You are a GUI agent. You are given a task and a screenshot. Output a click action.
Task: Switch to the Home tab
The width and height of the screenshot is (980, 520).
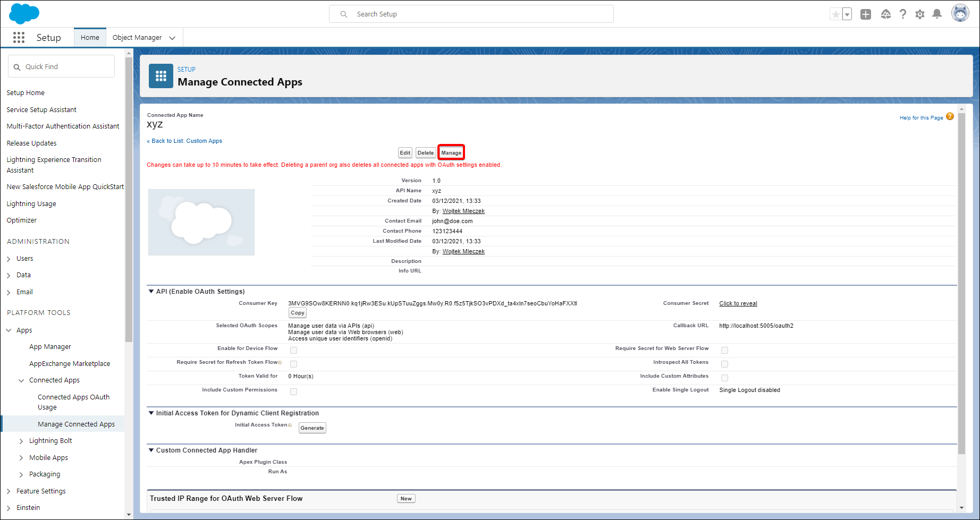90,38
